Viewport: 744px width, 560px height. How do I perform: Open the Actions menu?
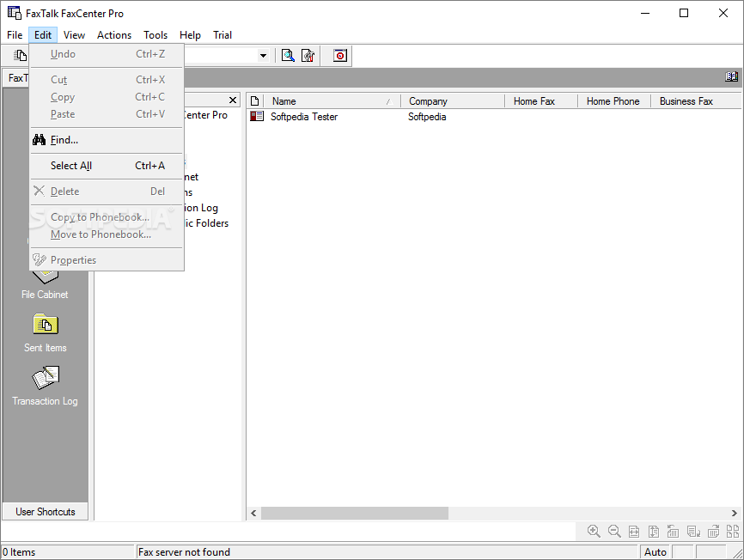(114, 35)
